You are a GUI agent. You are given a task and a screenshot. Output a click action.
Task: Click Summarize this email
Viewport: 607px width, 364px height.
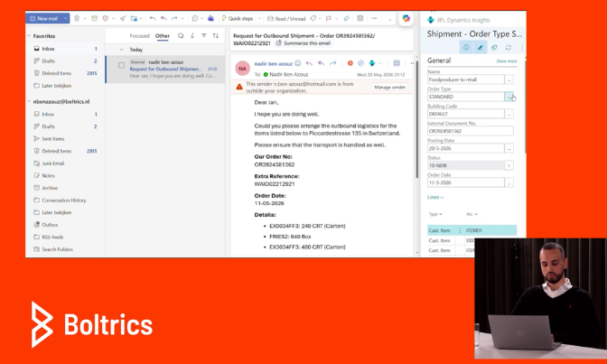point(303,43)
